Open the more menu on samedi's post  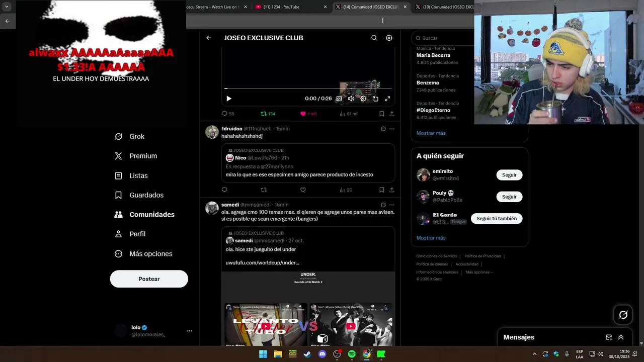click(392, 205)
